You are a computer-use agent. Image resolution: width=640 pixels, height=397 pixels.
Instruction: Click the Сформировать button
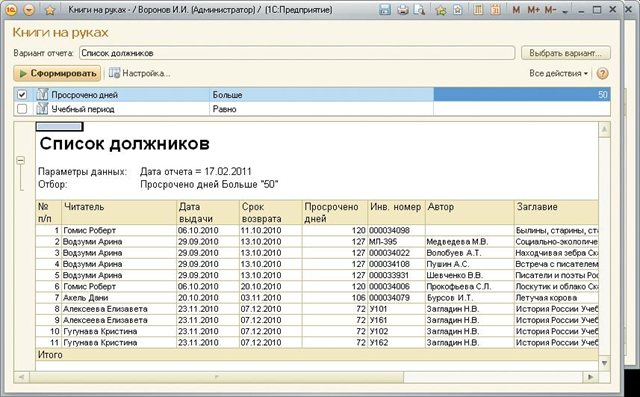[57, 73]
